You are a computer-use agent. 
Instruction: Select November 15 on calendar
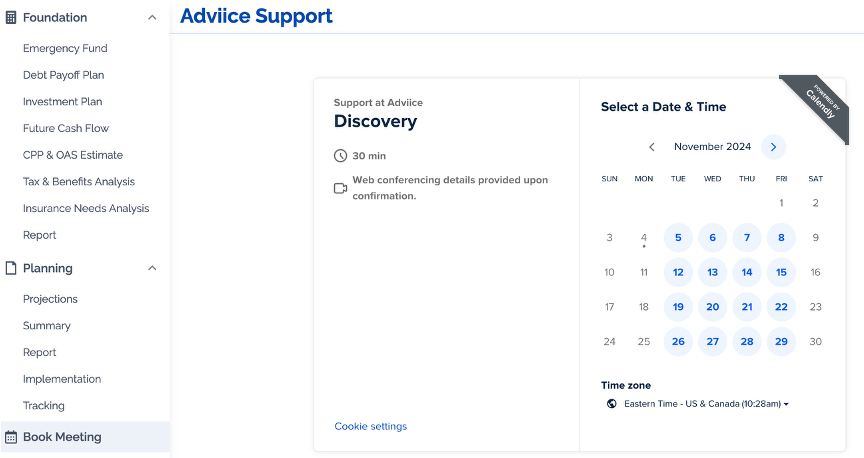coord(781,272)
